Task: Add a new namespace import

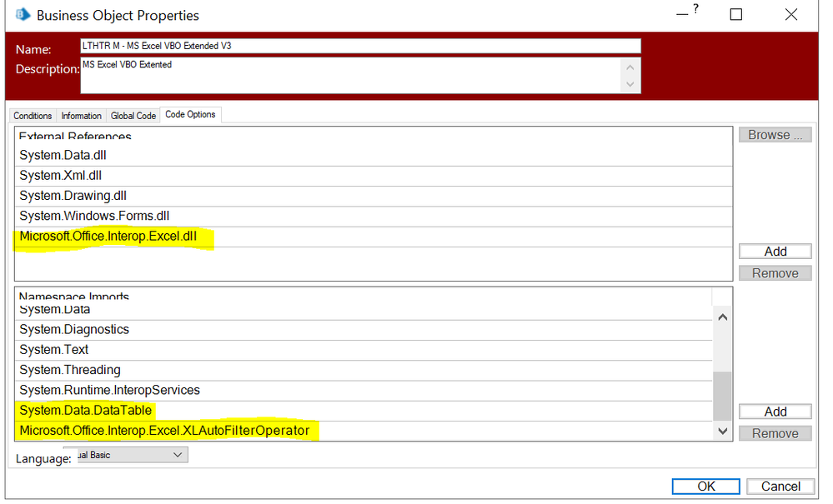Action: [775, 412]
